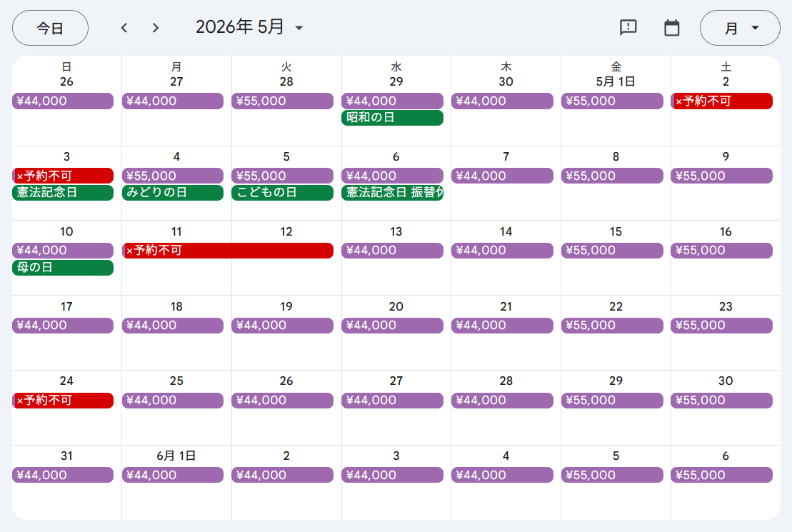The height and width of the screenshot is (532, 792).
Task: Open the 予約不可 bar spanning May 11–12
Action: tap(228, 251)
